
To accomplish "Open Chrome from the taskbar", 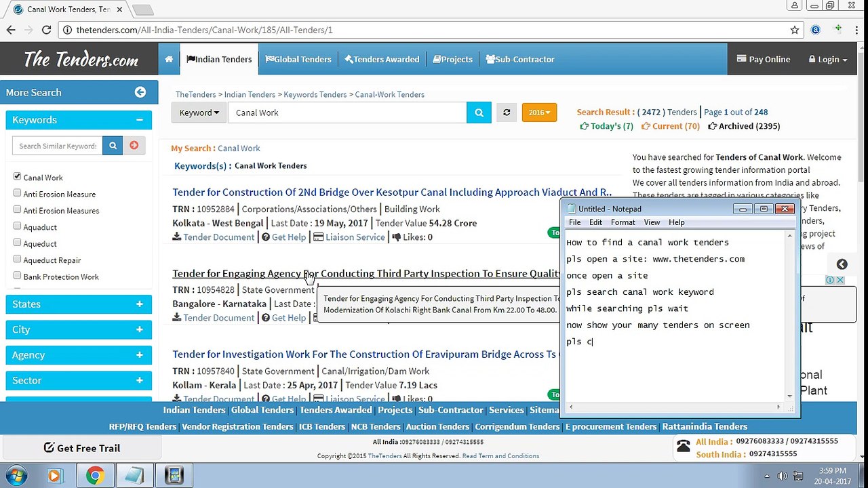I will pos(95,475).
